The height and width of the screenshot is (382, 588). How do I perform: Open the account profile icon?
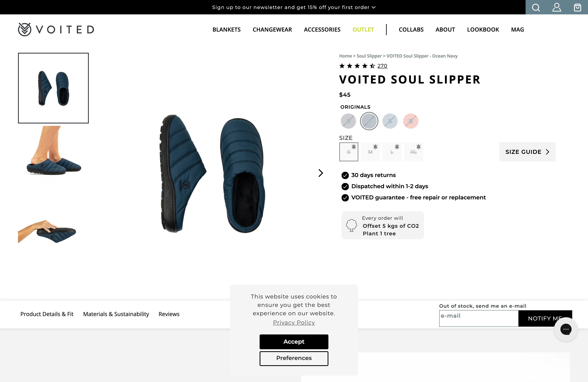point(557,7)
